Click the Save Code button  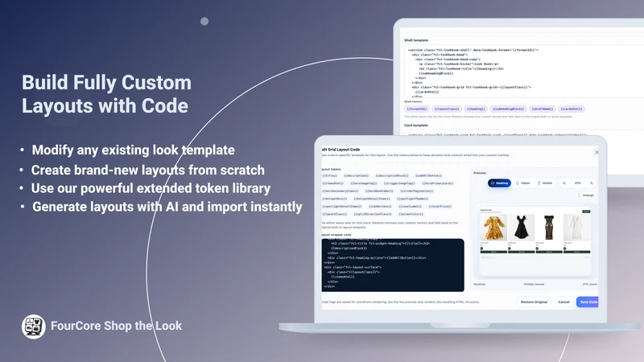click(588, 302)
